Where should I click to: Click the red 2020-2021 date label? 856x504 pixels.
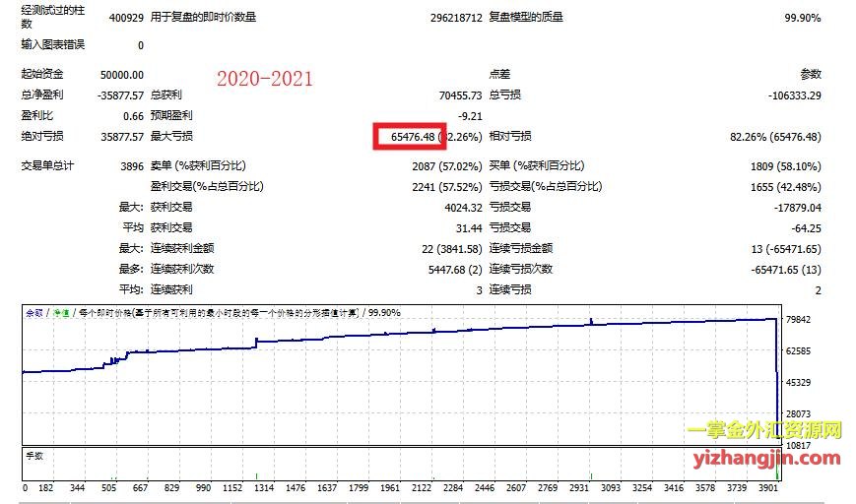click(265, 79)
